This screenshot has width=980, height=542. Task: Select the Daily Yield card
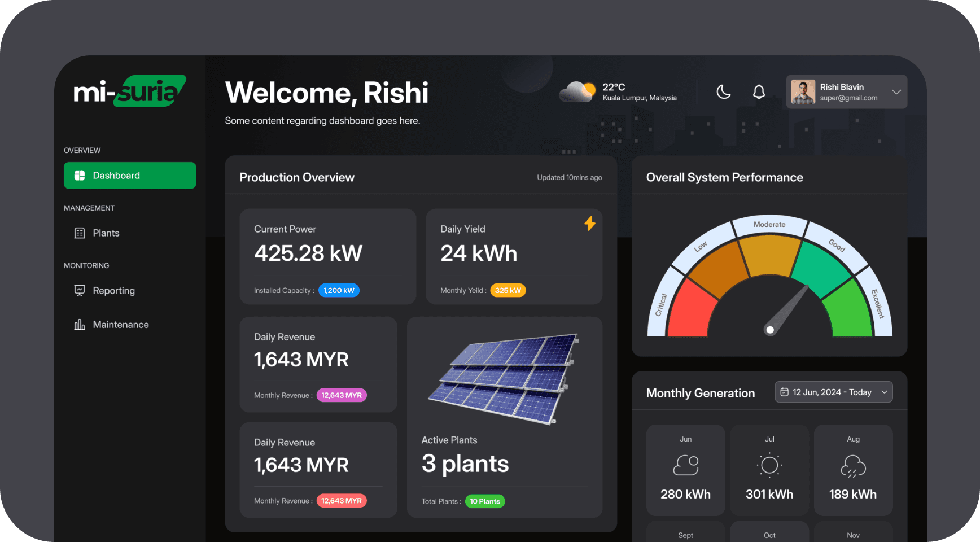pyautogui.click(x=514, y=257)
